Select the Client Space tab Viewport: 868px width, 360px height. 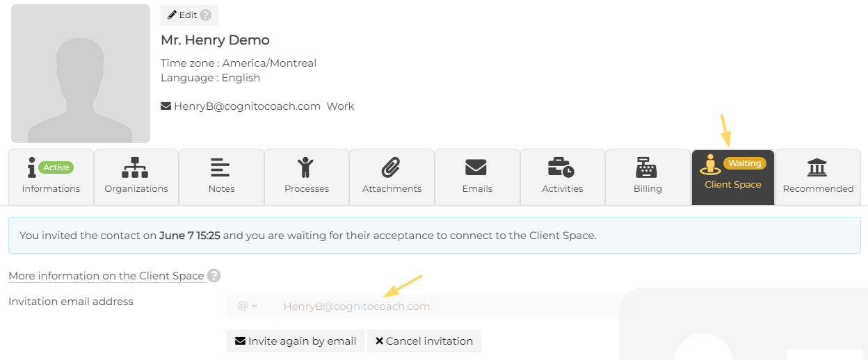733,177
